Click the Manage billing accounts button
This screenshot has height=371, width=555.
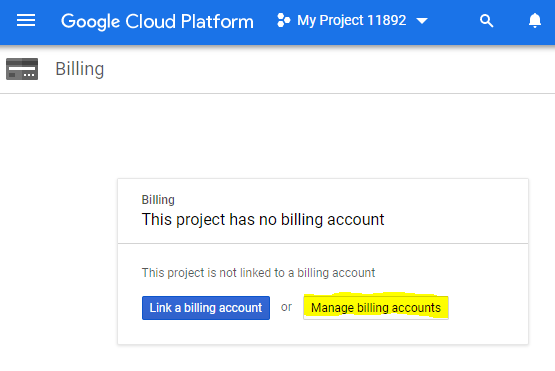[376, 308]
